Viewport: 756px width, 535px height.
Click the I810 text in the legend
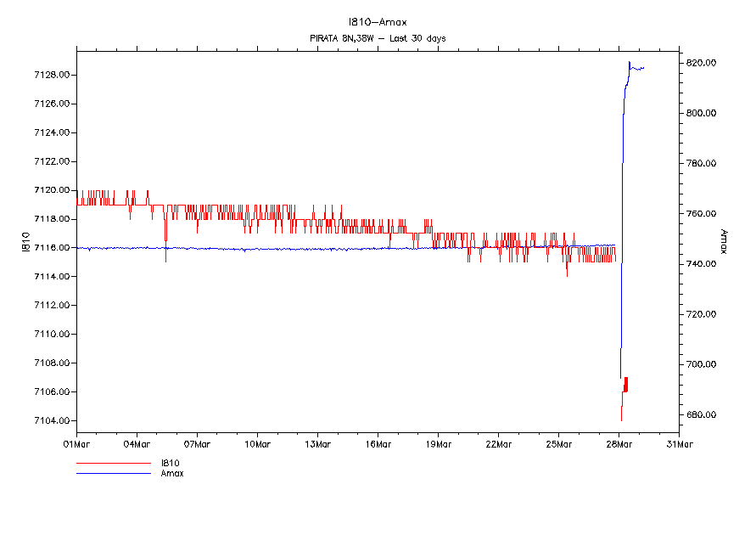[170, 464]
